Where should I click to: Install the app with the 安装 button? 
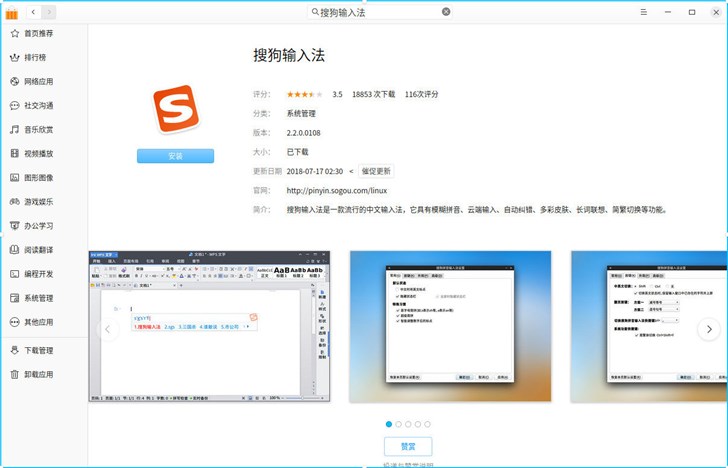(x=176, y=156)
